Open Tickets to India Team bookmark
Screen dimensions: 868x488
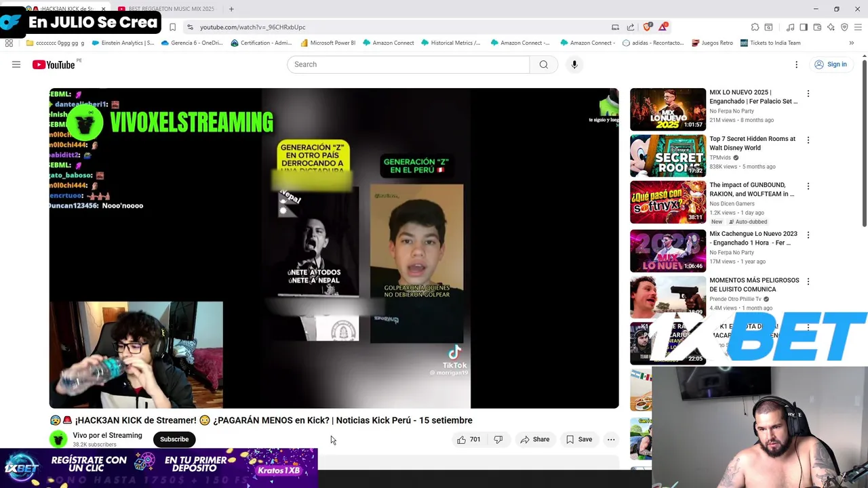pos(770,43)
